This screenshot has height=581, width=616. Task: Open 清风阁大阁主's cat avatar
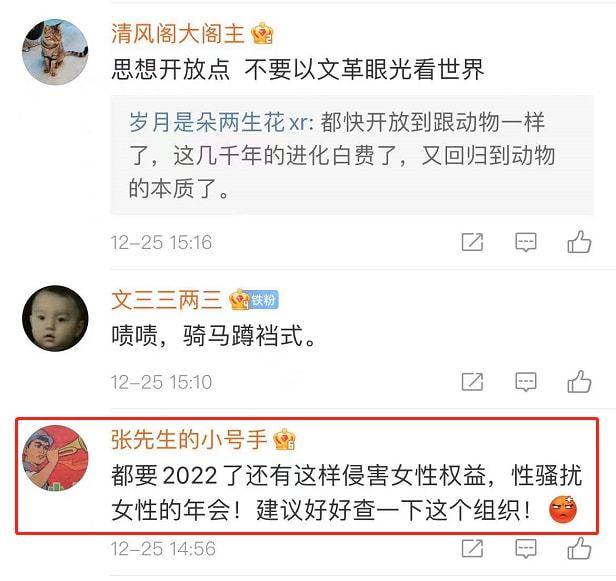[x=55, y=52]
